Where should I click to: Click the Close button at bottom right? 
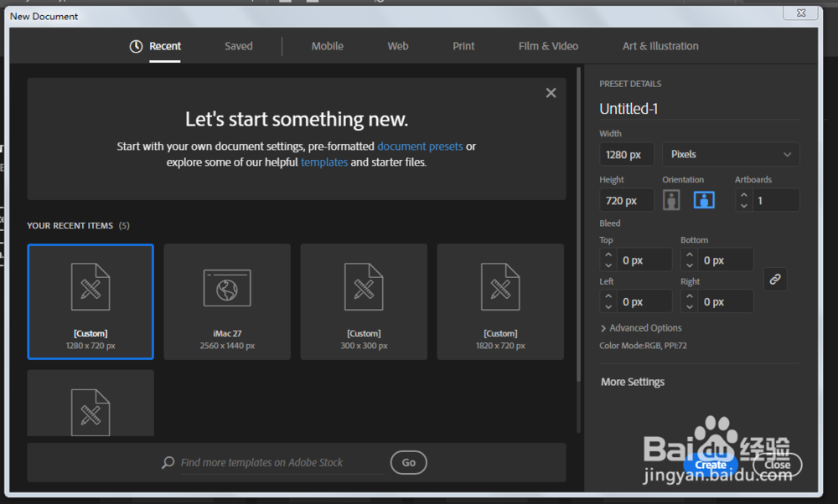tap(777, 465)
